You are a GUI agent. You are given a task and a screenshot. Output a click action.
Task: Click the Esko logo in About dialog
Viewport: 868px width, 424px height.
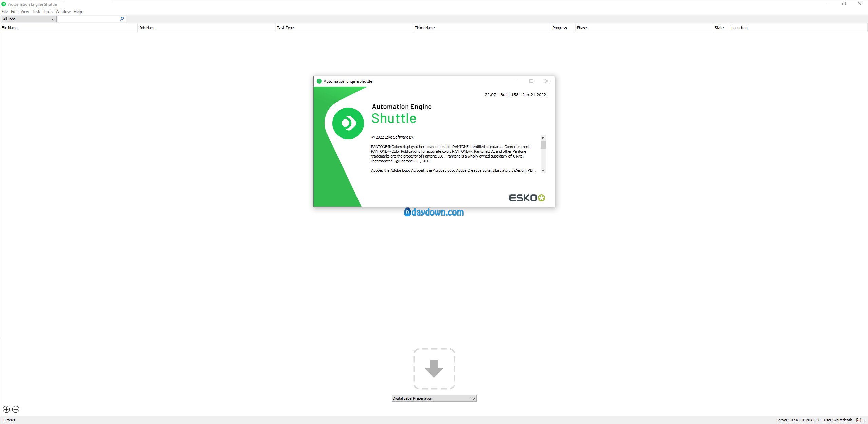[x=527, y=198]
